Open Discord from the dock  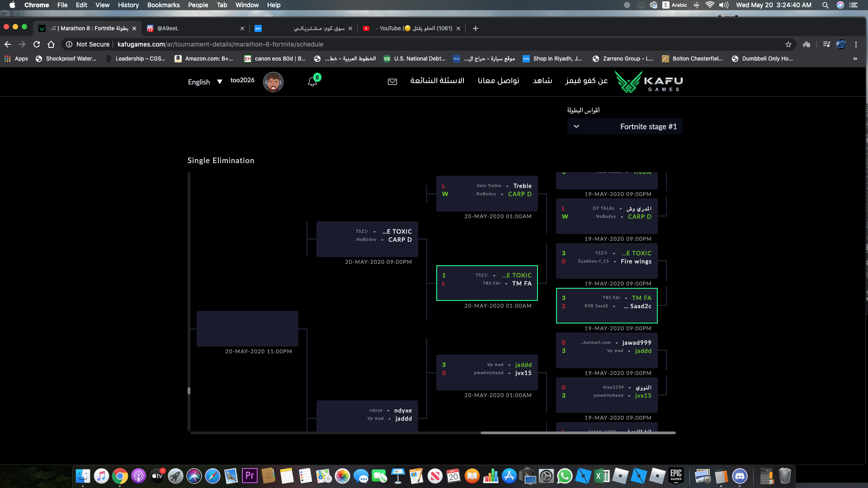coord(740,476)
